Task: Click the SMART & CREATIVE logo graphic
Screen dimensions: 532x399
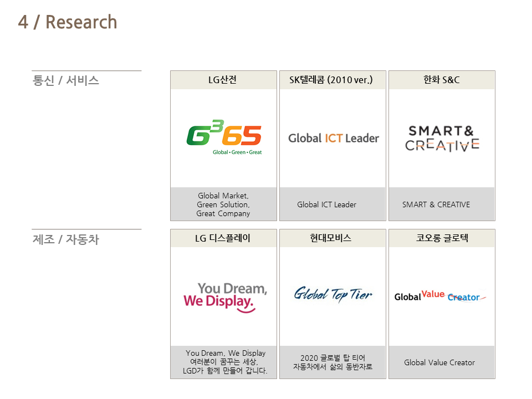Action: tap(442, 139)
